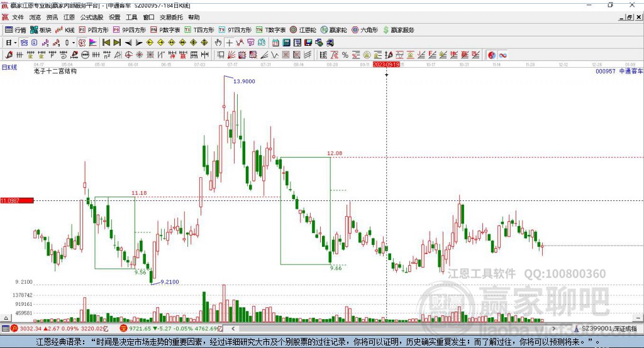This screenshot has height=348, width=644.
Task: Click the 000957 中通客车 stock label
Action: pos(619,72)
